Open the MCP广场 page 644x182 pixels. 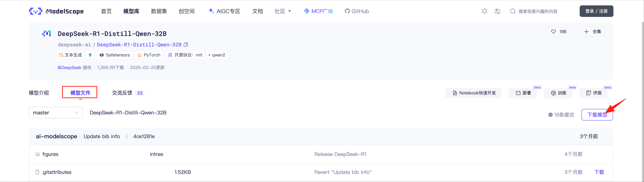tap(318, 11)
